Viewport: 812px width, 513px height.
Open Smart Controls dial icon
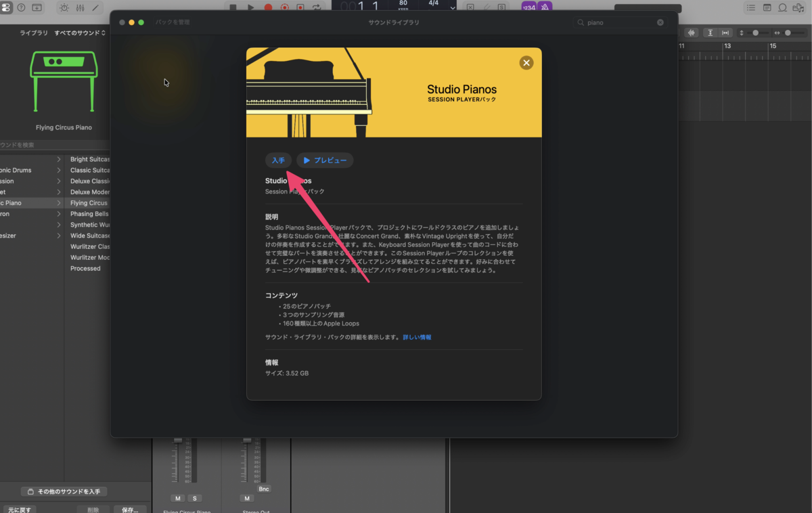tap(64, 7)
